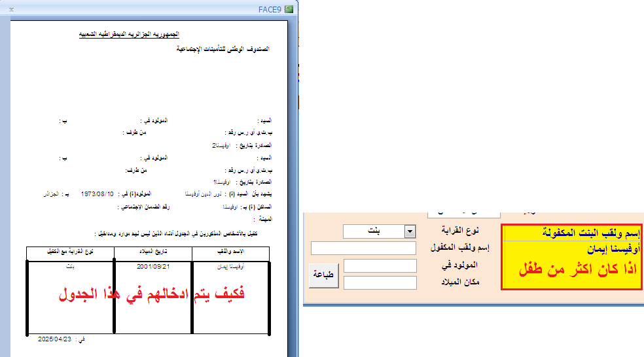644x357 pixels.
Task: Click the report date 2025/04/23
Action: (54, 339)
